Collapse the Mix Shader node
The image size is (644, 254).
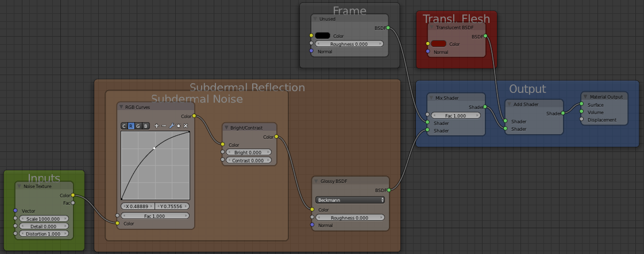point(432,97)
